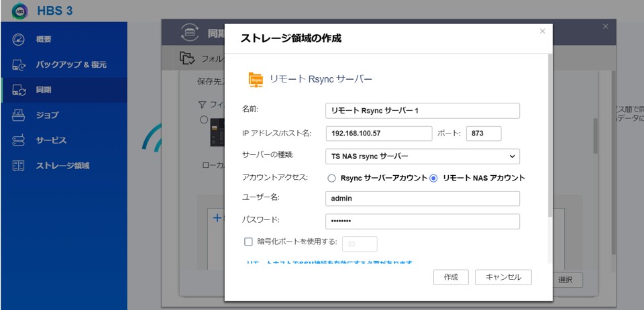The image size is (644, 310).
Task: Click the ジョブ jobs sidebar icon
Action: tap(19, 115)
